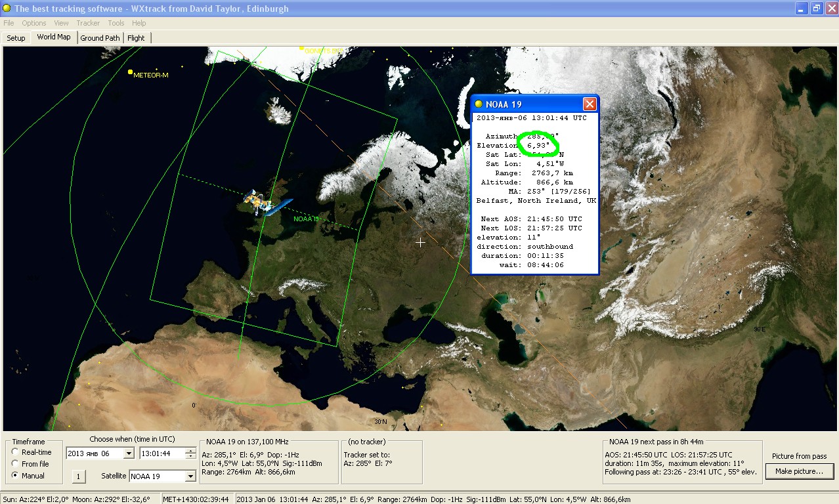Select the Manual timeframe option
The width and height of the screenshot is (839, 504).
pos(16,476)
